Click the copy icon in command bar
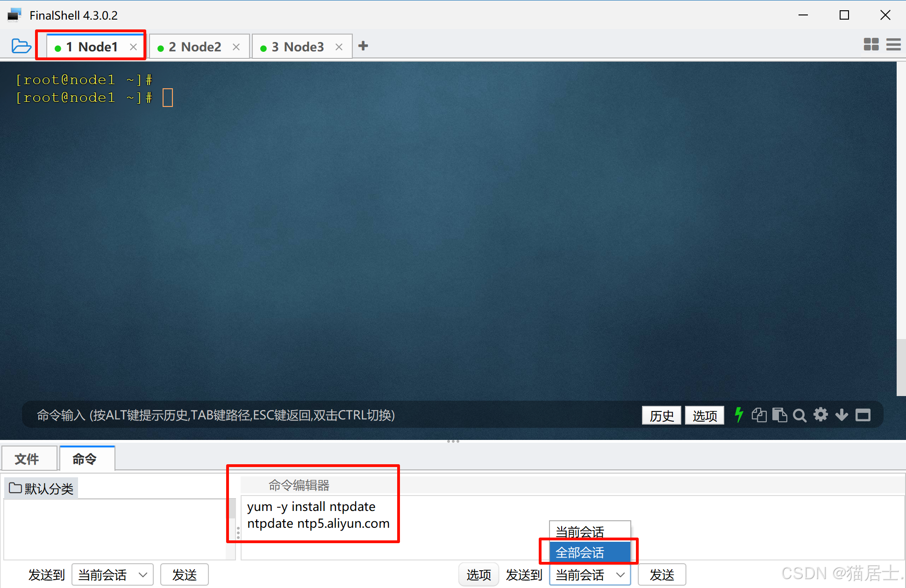Image resolution: width=906 pixels, height=588 pixels. pyautogui.click(x=759, y=415)
